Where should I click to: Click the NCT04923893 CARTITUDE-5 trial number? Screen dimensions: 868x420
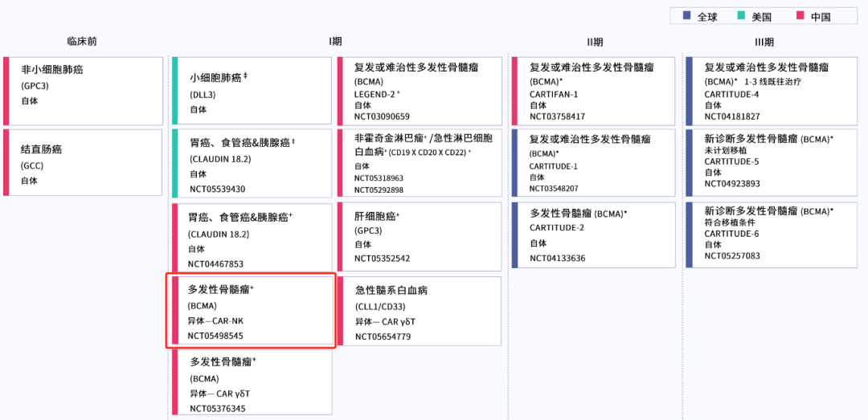click(732, 183)
